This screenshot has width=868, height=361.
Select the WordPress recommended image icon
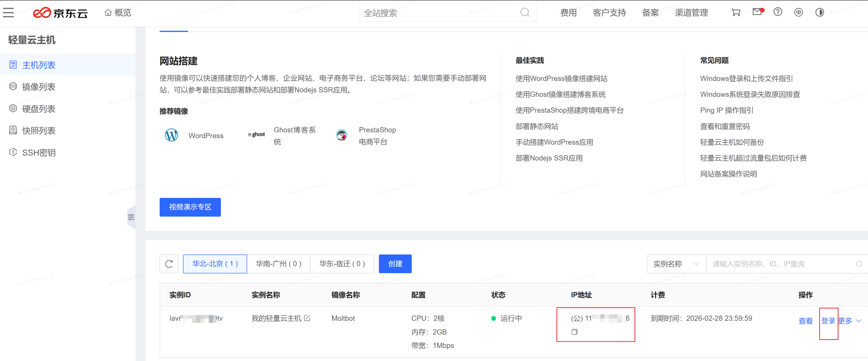tap(171, 135)
